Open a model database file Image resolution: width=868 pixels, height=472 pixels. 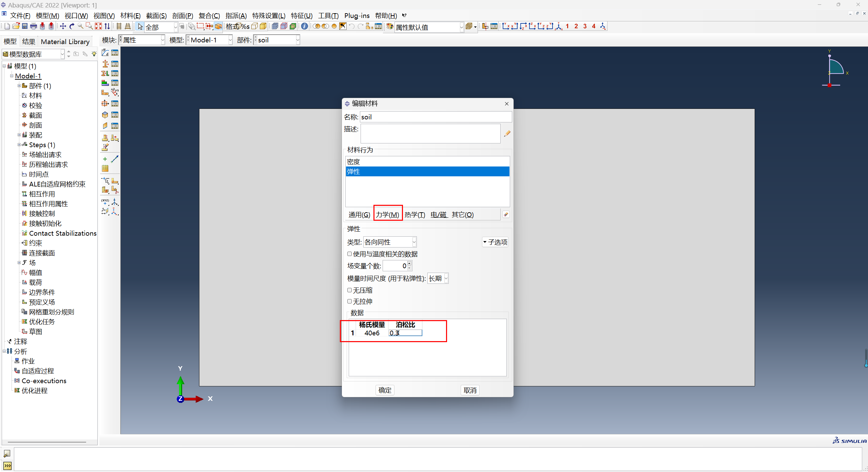[x=16, y=26]
